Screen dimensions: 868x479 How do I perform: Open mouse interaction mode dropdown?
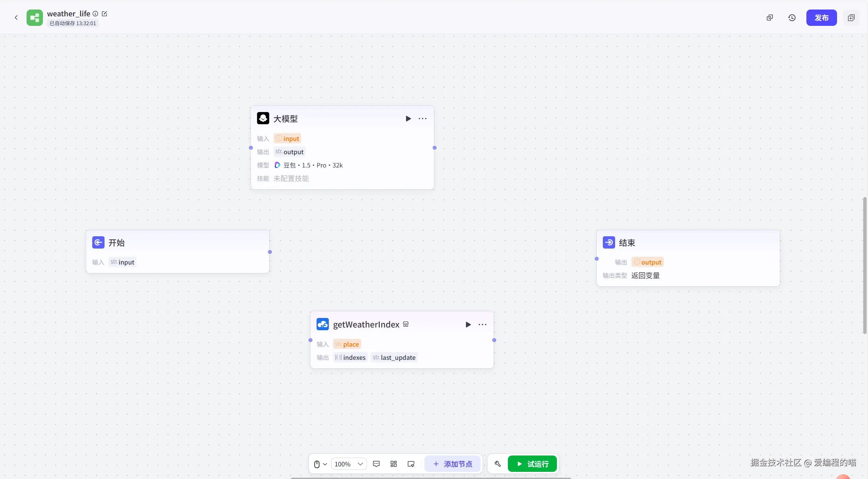pyautogui.click(x=320, y=464)
